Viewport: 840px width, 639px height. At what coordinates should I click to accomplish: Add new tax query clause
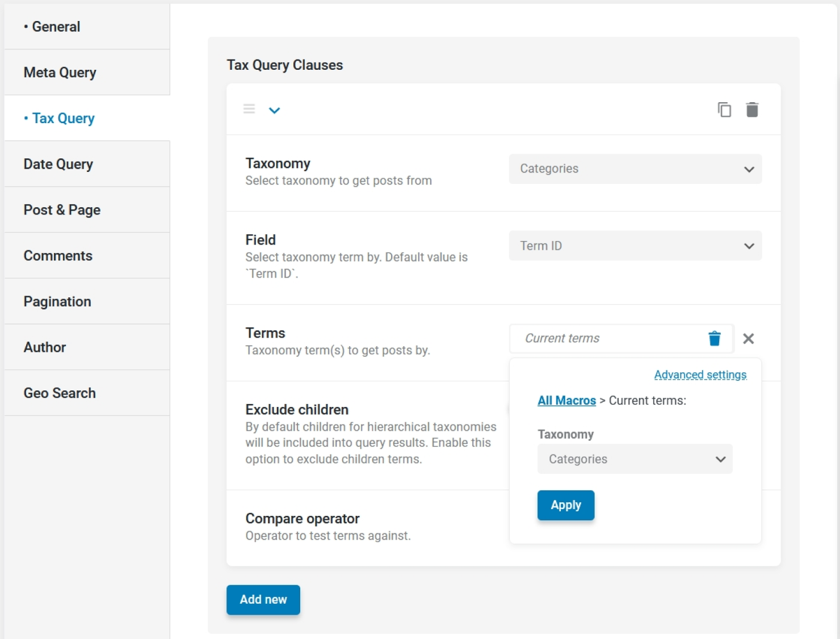pyautogui.click(x=263, y=600)
